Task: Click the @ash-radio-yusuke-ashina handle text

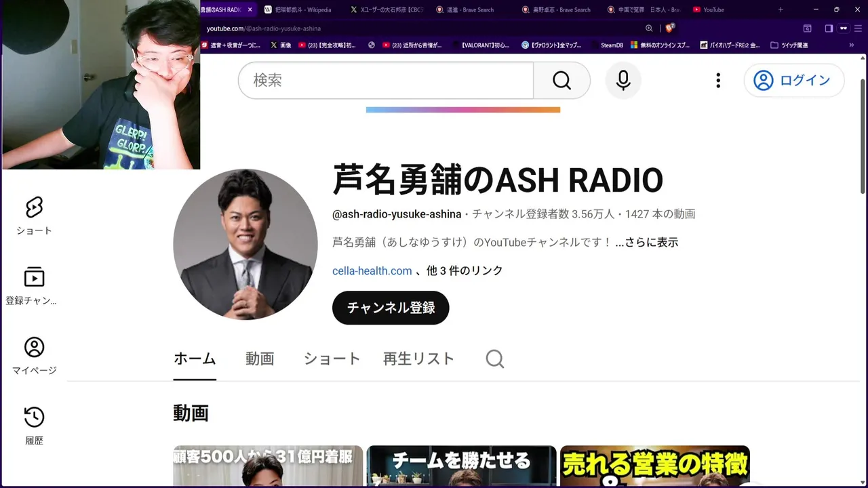Action: point(397,214)
